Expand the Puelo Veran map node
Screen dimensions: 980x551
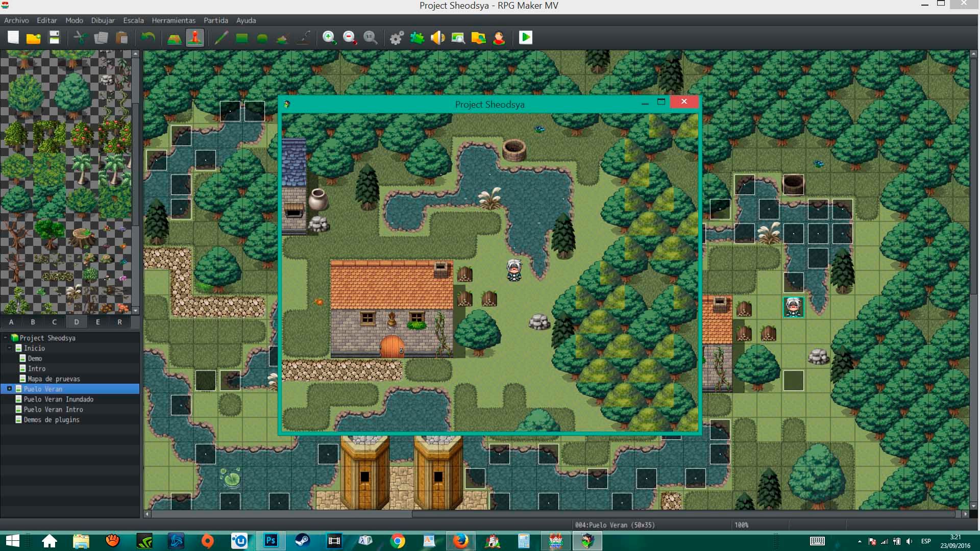[x=10, y=389]
